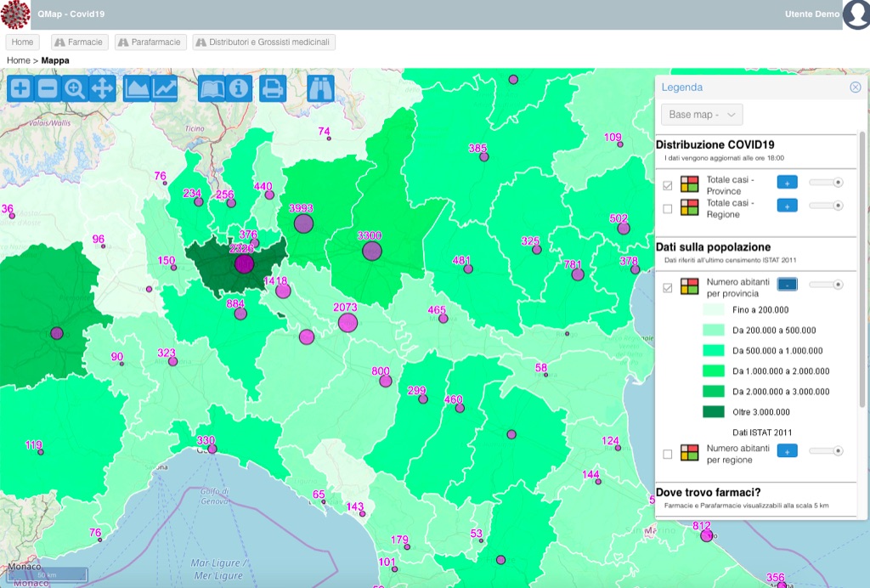Click layer icon for Totale casi Regione
870x588 pixels.
pos(690,207)
